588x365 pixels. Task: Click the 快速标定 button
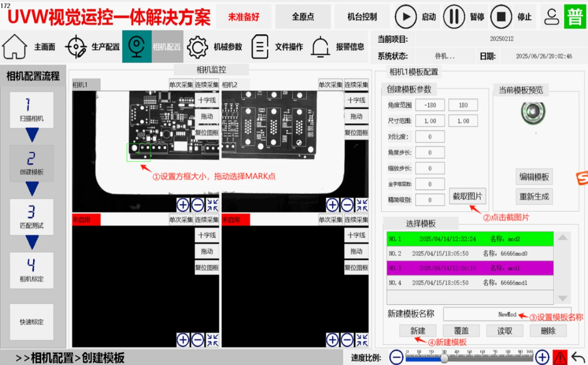tap(32, 322)
